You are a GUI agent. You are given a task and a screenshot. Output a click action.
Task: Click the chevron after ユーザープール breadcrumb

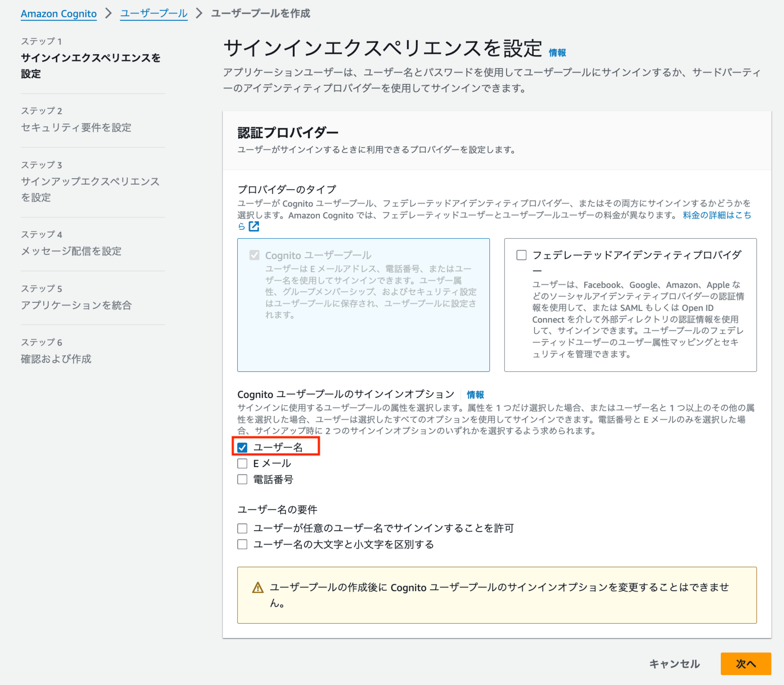[x=200, y=13]
